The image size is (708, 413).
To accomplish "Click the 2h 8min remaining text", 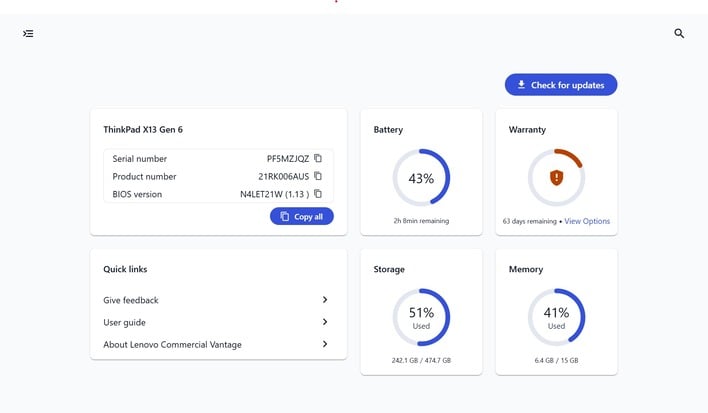I will 421,221.
